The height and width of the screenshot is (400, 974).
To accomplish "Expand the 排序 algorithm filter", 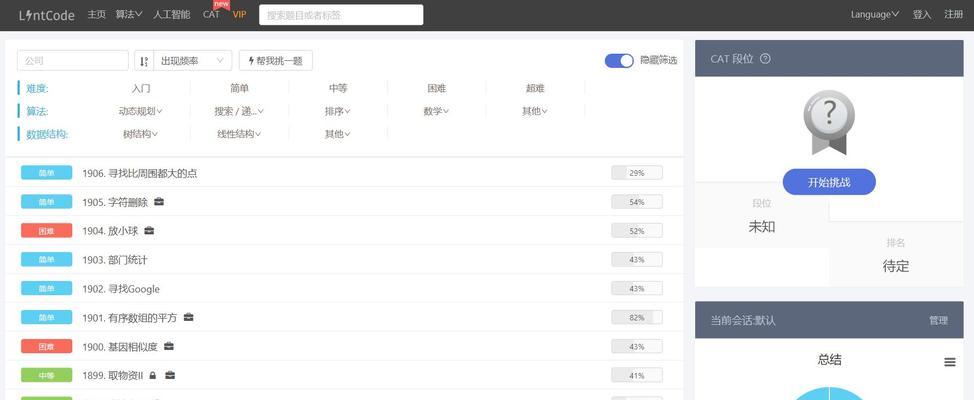I will pos(338,111).
